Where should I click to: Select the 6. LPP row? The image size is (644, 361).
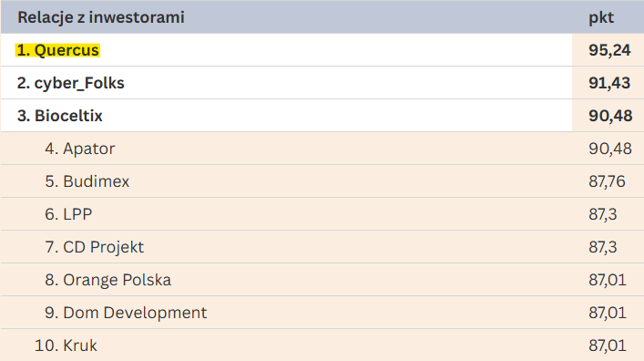pos(322,214)
